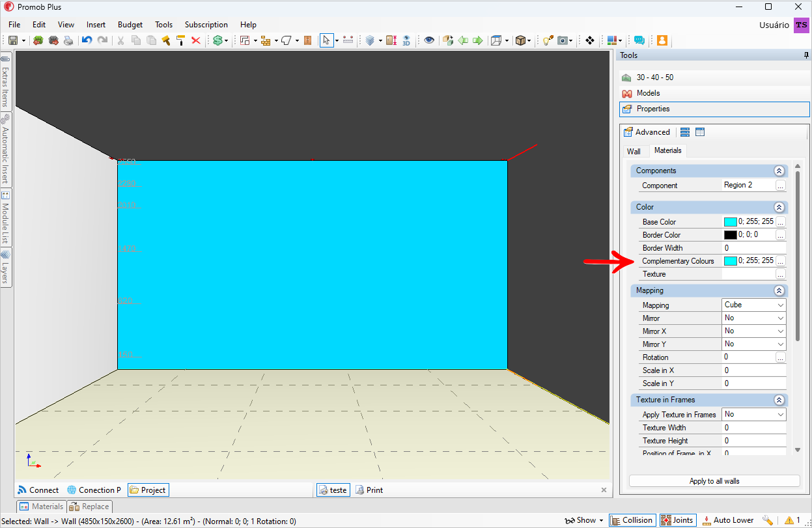Click the Base Color cyan swatch
This screenshot has width=812, height=528.
[731, 222]
